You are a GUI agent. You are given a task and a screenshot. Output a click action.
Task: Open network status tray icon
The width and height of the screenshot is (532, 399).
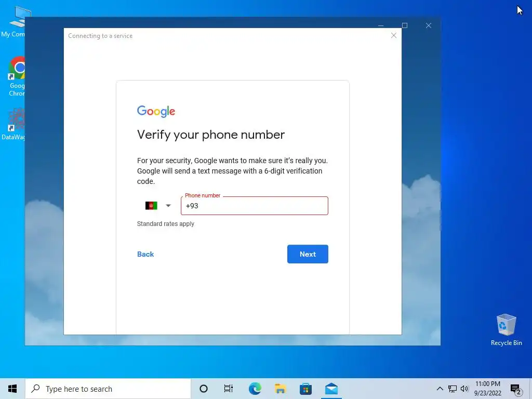pyautogui.click(x=453, y=389)
